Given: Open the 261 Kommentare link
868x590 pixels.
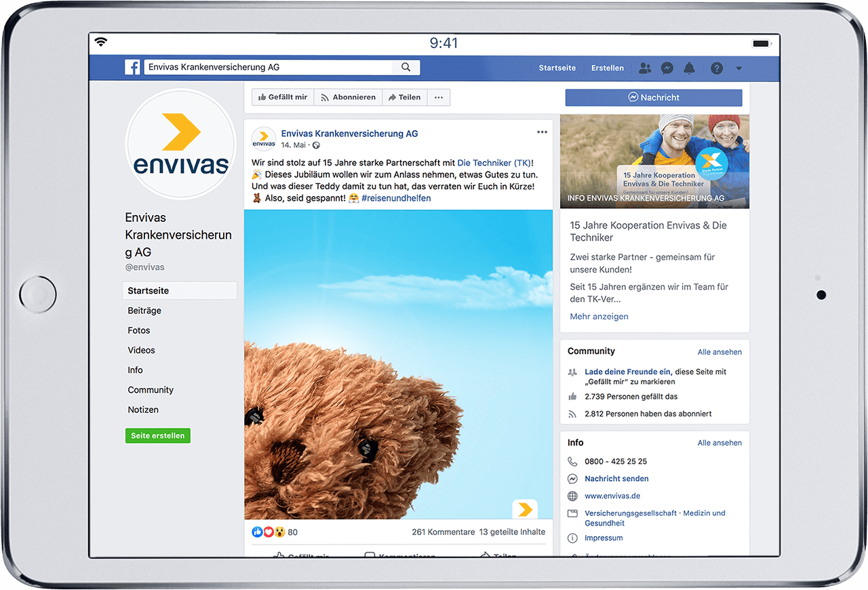Looking at the screenshot, I should tap(443, 532).
